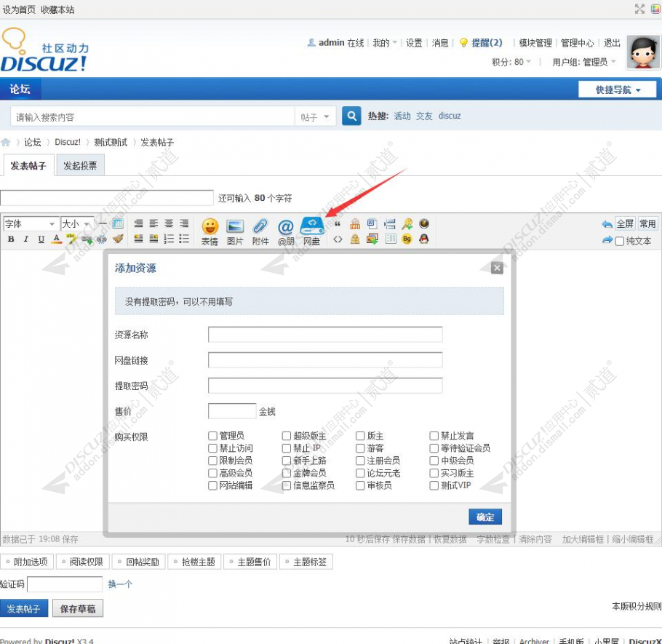Click the 资源名称 input field
This screenshot has width=662, height=644.
click(x=325, y=335)
